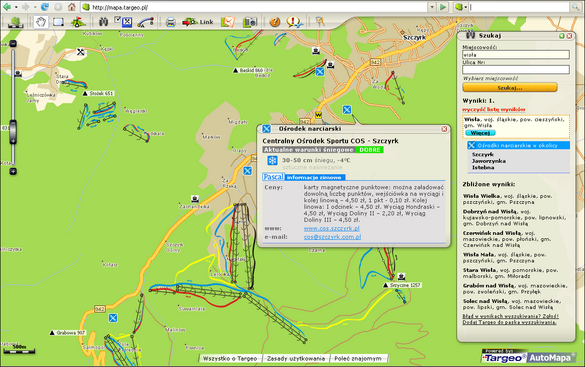Viewport: 585px width, 367px height.
Task: Select the rectangle zoom tool
Action: (x=58, y=22)
